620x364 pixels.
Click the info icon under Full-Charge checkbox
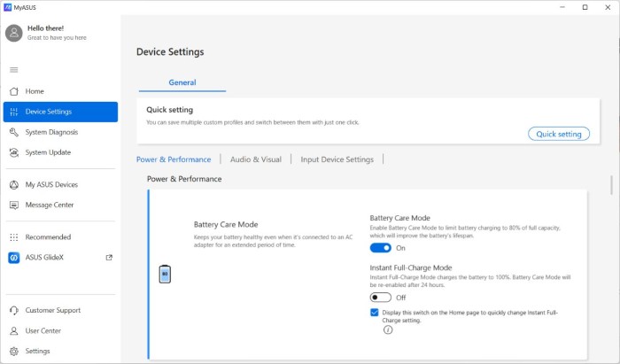[x=388, y=329]
